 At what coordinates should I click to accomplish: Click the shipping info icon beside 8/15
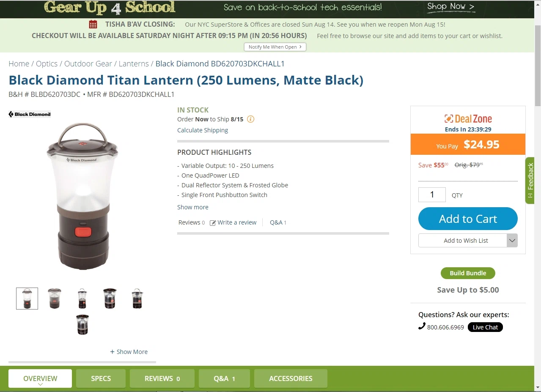click(x=250, y=119)
